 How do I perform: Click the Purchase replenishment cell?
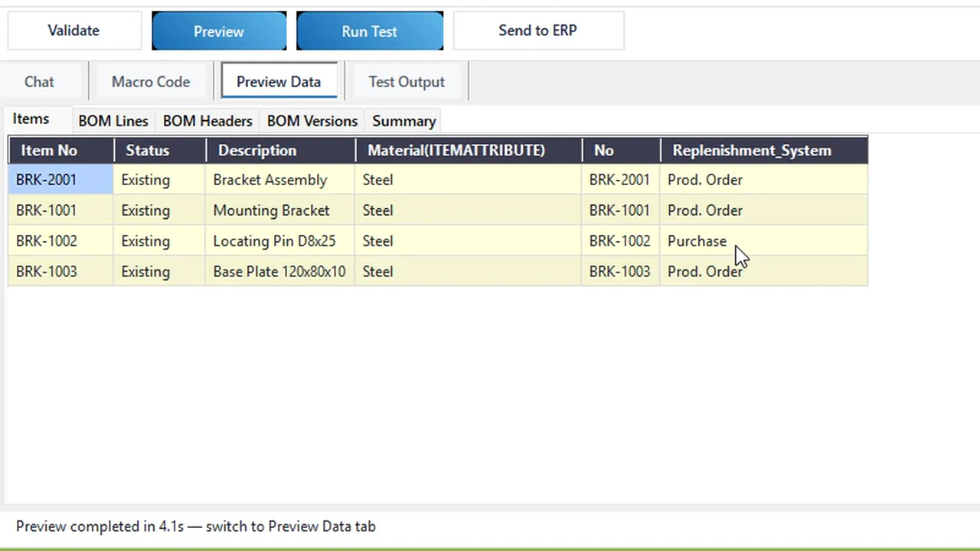[x=764, y=241]
